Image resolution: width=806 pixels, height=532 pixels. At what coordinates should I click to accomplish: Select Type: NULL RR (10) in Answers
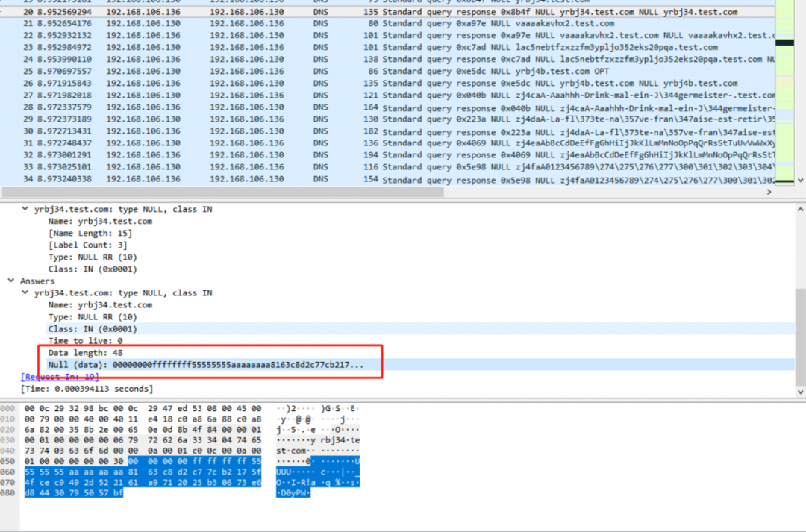pos(93,317)
